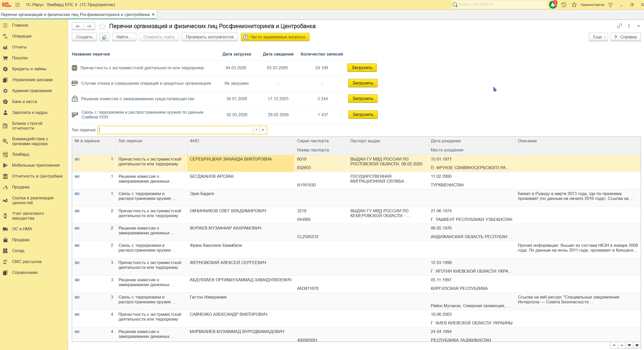Open Ломбард section in sidebar

(x=21, y=154)
